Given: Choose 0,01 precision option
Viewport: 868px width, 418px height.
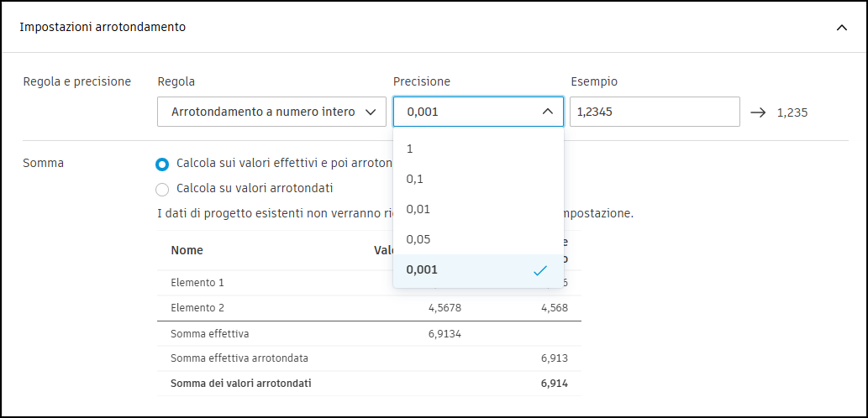Looking at the screenshot, I should pyautogui.click(x=477, y=209).
